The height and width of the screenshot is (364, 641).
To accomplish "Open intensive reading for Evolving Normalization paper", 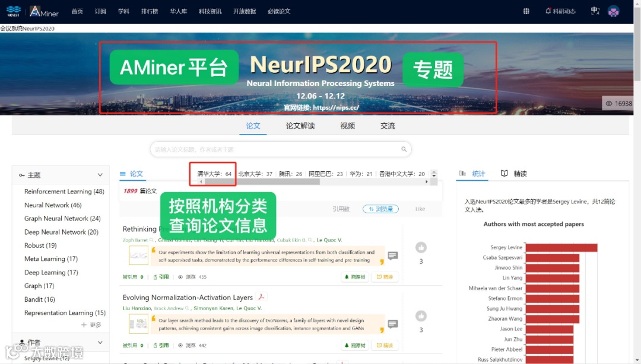I will tap(385, 346).
